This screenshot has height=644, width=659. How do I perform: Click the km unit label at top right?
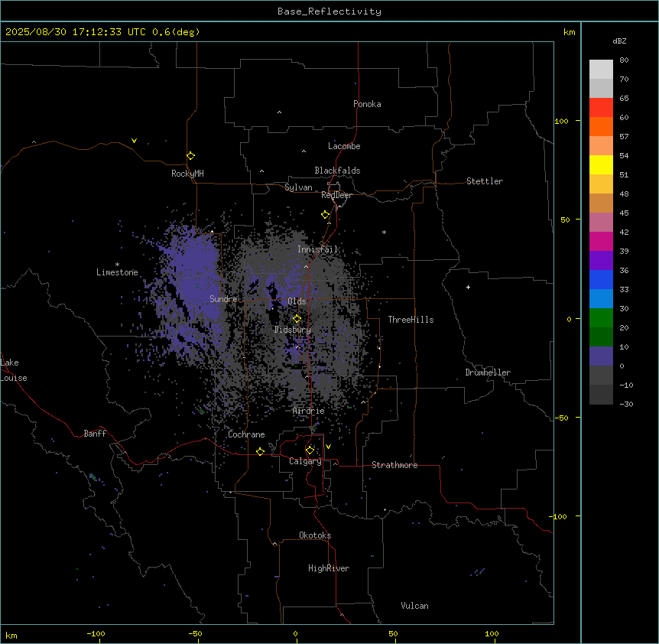click(x=570, y=32)
